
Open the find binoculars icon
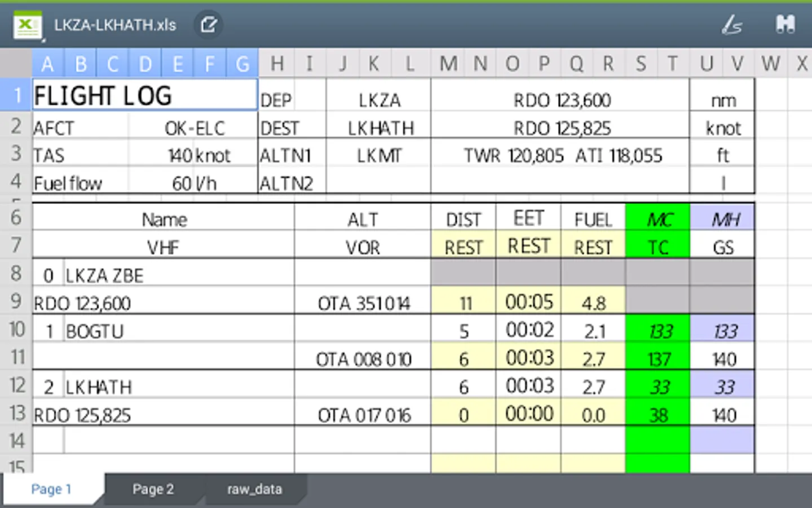tap(785, 24)
